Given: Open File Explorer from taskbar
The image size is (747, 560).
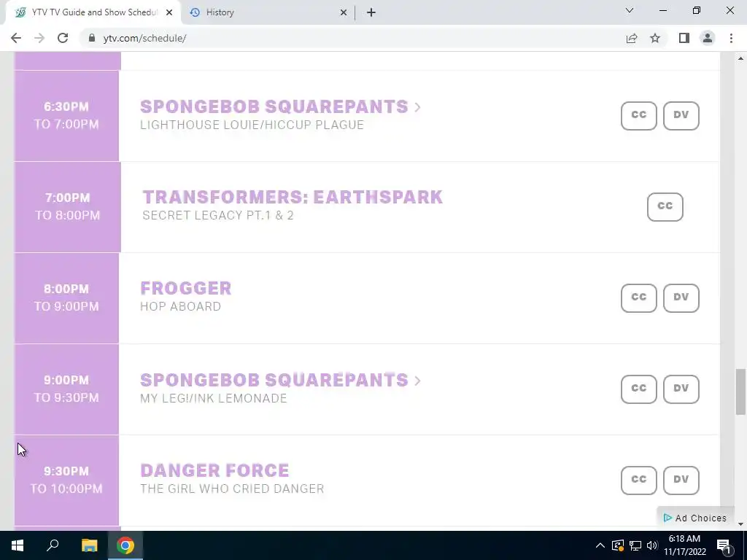Looking at the screenshot, I should coord(89,545).
